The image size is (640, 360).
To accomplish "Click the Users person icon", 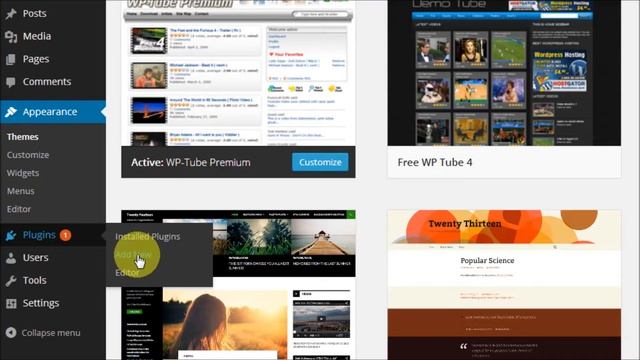I will 11,258.
